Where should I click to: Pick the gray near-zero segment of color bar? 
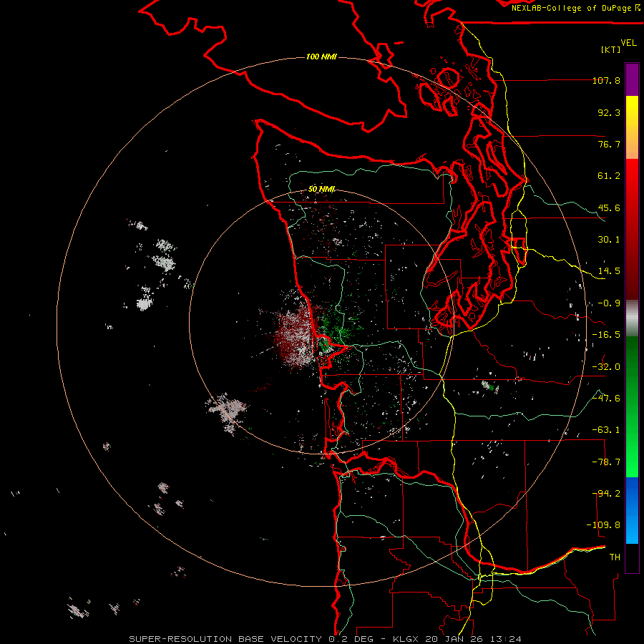pyautogui.click(x=632, y=318)
